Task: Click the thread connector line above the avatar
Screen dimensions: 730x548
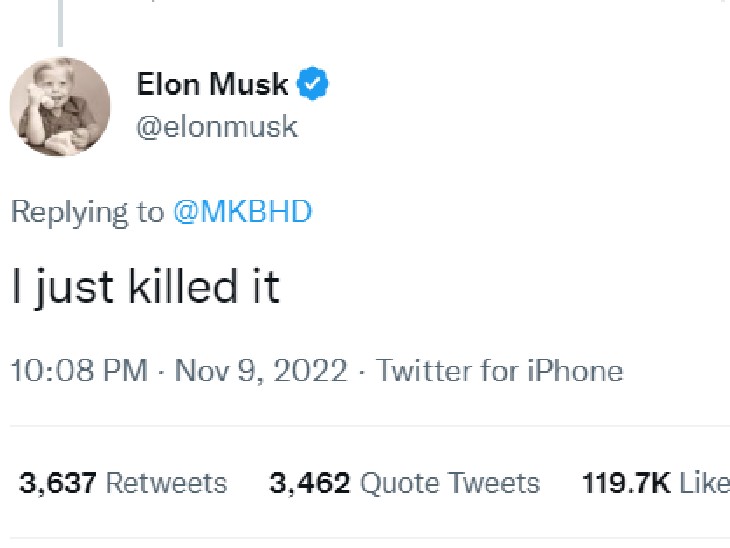Action: coord(60,22)
